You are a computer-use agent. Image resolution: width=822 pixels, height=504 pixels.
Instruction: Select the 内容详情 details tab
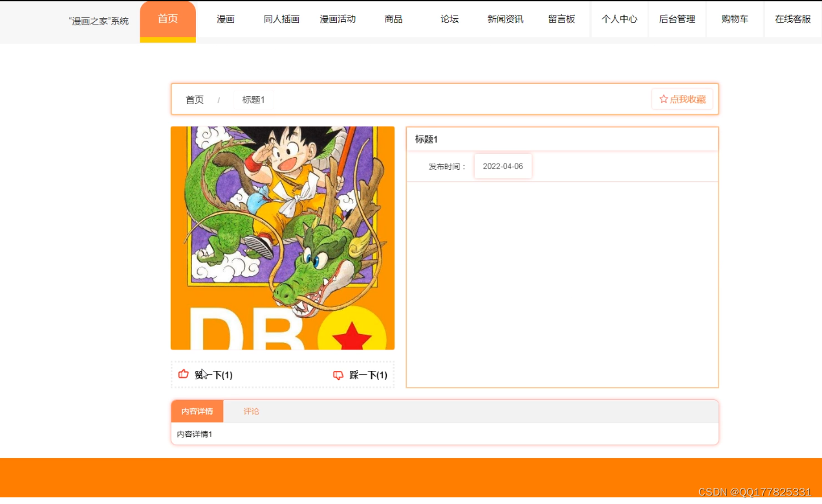pos(196,411)
